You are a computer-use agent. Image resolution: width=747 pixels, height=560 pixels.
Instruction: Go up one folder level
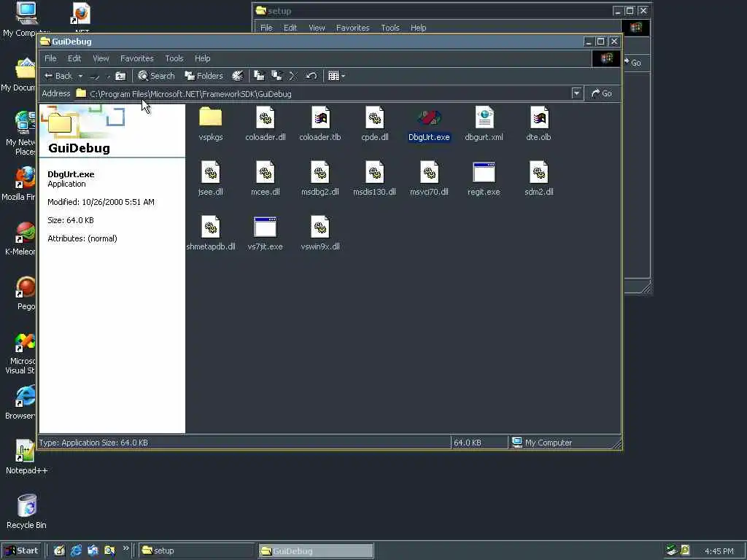click(x=121, y=76)
